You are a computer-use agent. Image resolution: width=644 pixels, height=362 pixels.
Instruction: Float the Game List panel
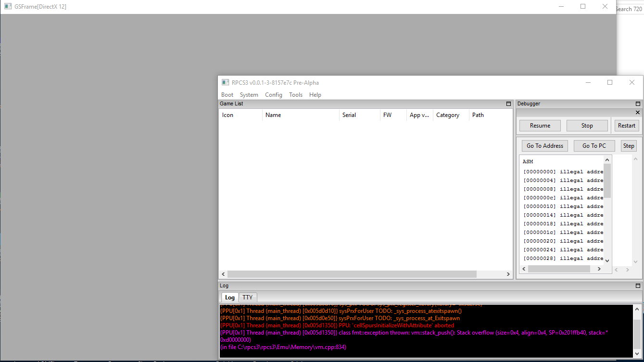pos(508,104)
